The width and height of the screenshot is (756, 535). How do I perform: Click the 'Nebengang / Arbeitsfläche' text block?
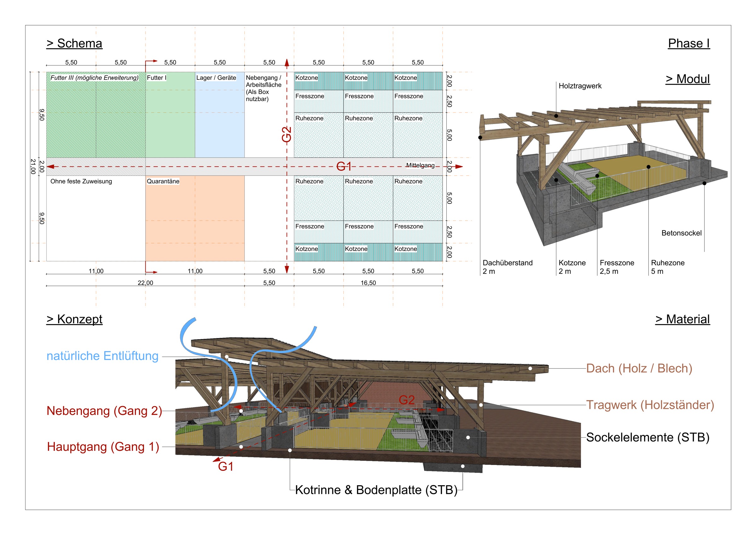264,88
